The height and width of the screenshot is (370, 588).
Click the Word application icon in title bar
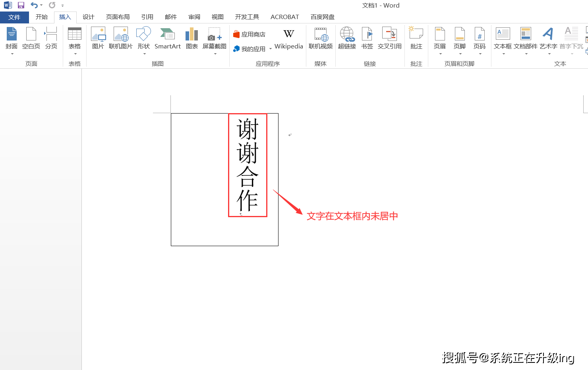[8, 5]
